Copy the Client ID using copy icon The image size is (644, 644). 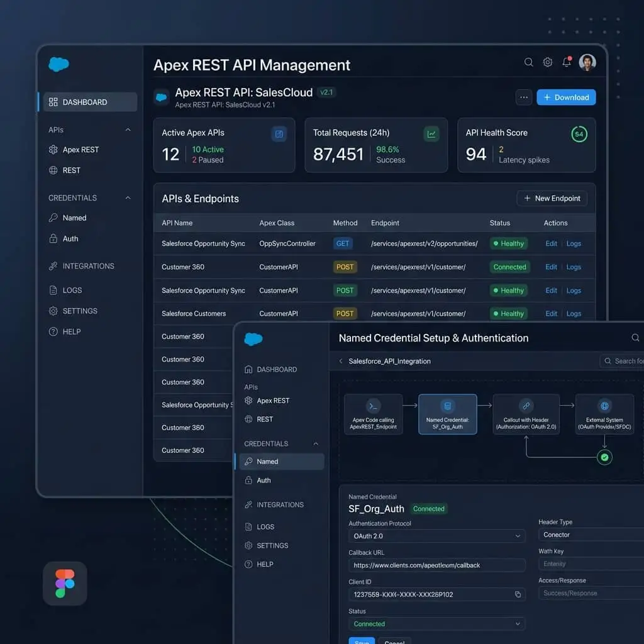tap(518, 594)
